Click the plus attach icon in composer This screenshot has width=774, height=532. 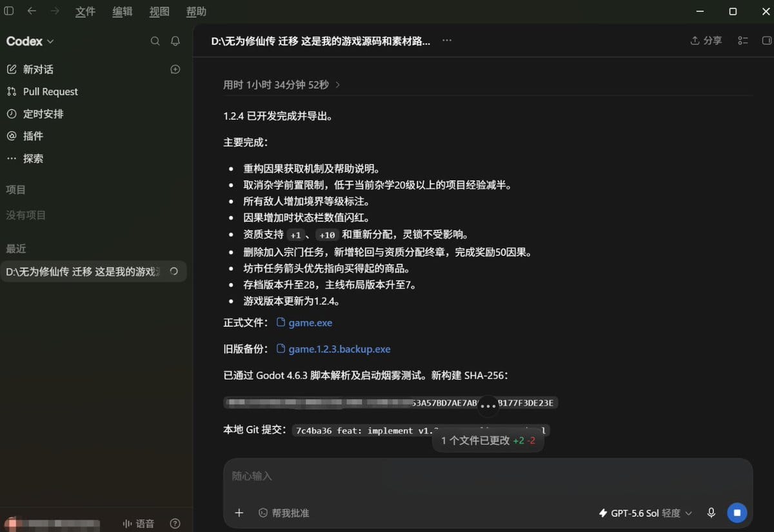(239, 513)
